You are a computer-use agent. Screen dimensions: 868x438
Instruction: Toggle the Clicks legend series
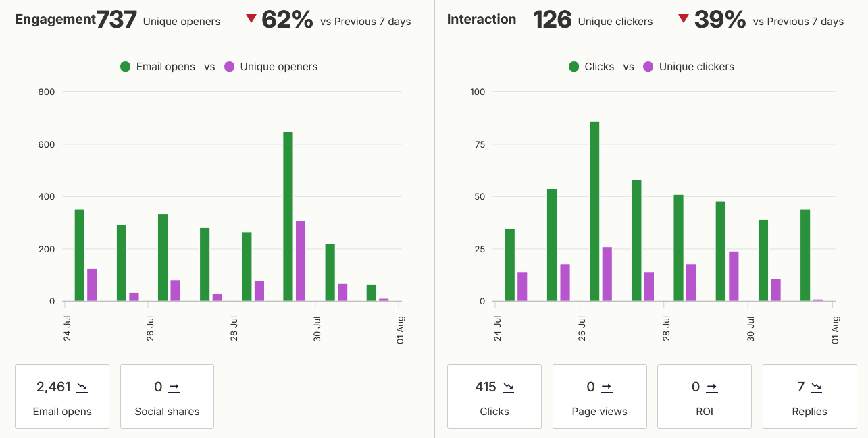[x=592, y=67]
